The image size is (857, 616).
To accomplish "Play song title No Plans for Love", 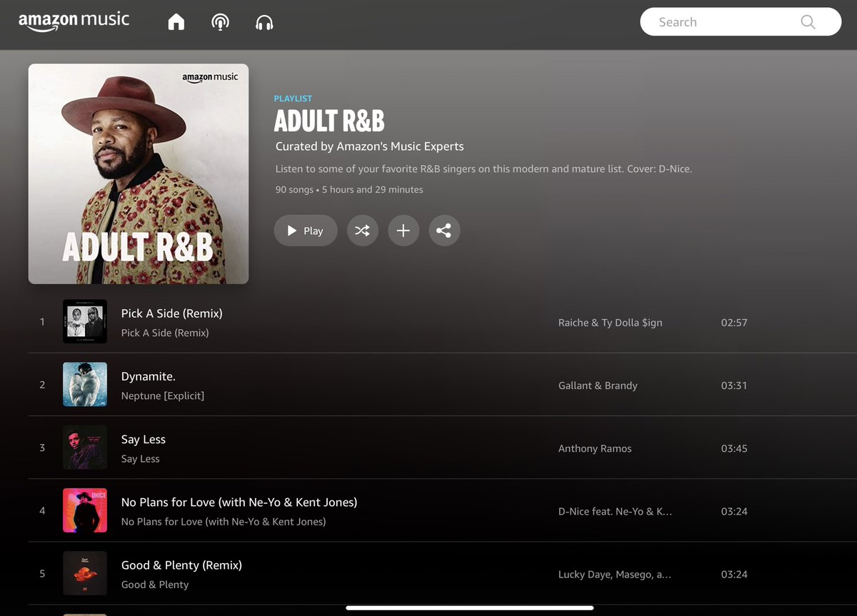I will pos(239,502).
